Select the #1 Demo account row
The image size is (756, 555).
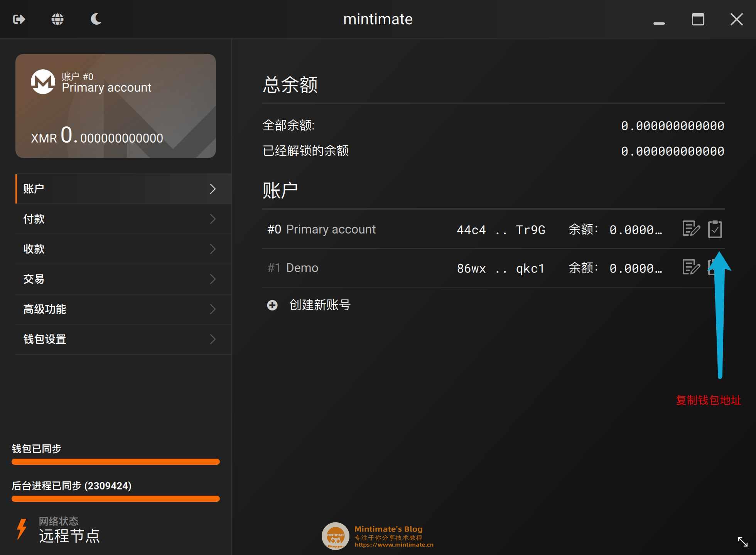click(x=494, y=268)
